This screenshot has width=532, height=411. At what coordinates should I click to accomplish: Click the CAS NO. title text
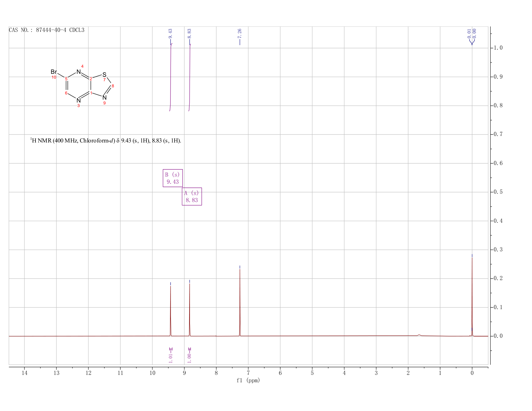47,30
